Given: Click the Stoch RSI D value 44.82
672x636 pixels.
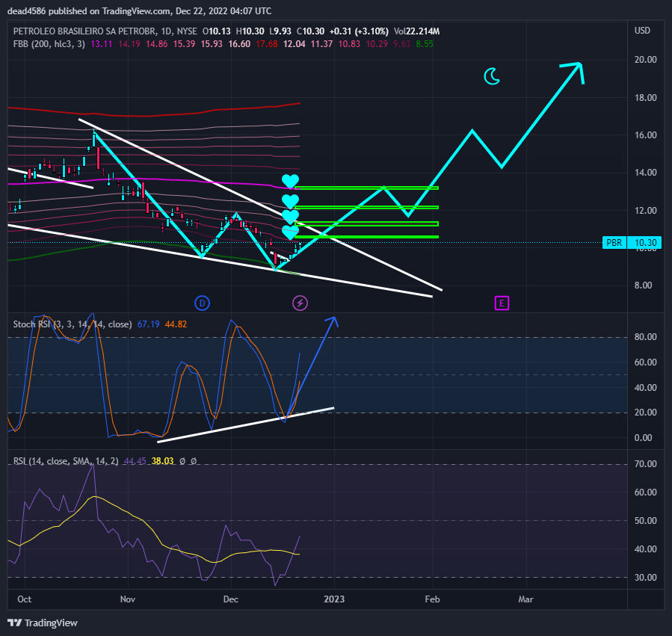Looking at the screenshot, I should pos(176,324).
